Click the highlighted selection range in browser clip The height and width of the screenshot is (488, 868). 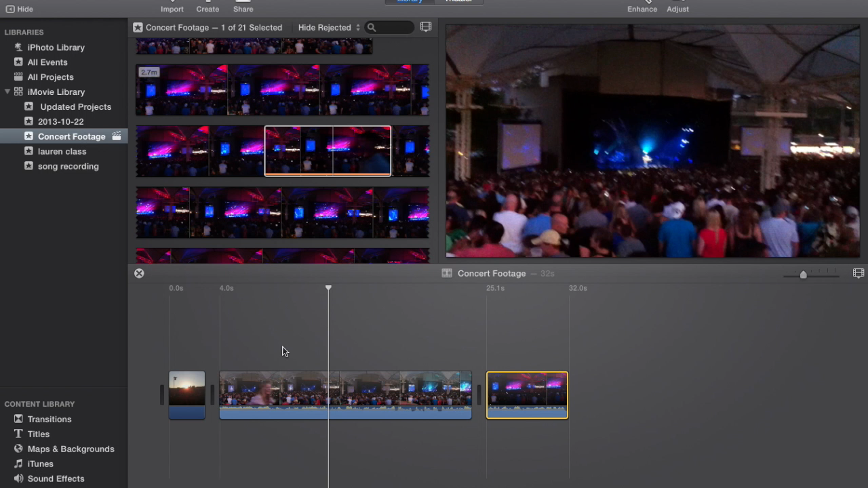(x=328, y=150)
